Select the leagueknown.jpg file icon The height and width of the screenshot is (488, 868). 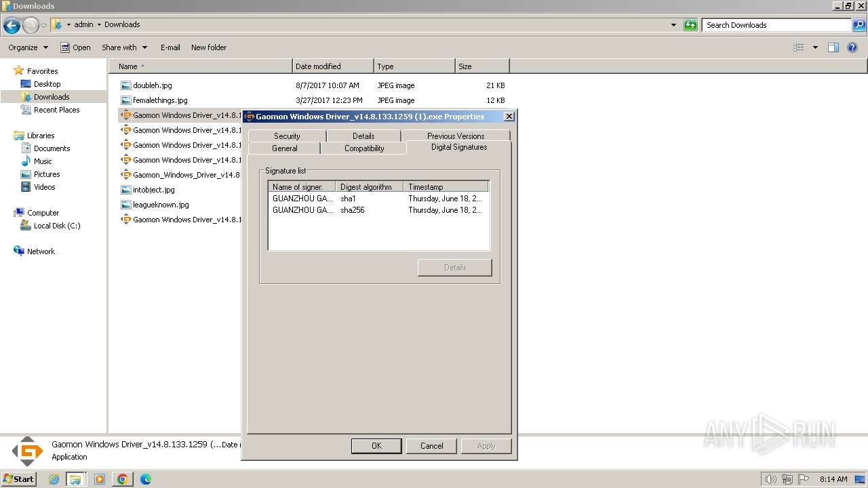coord(125,205)
